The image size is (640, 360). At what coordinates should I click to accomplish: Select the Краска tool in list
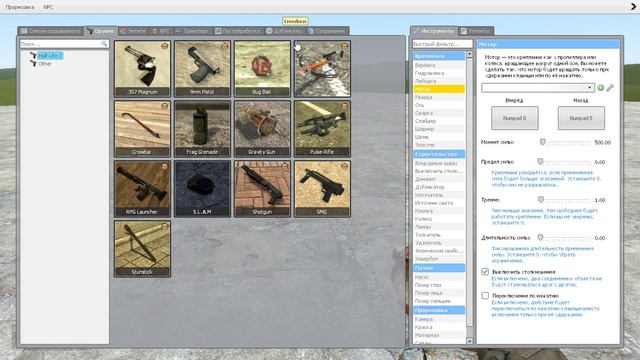(x=439, y=327)
